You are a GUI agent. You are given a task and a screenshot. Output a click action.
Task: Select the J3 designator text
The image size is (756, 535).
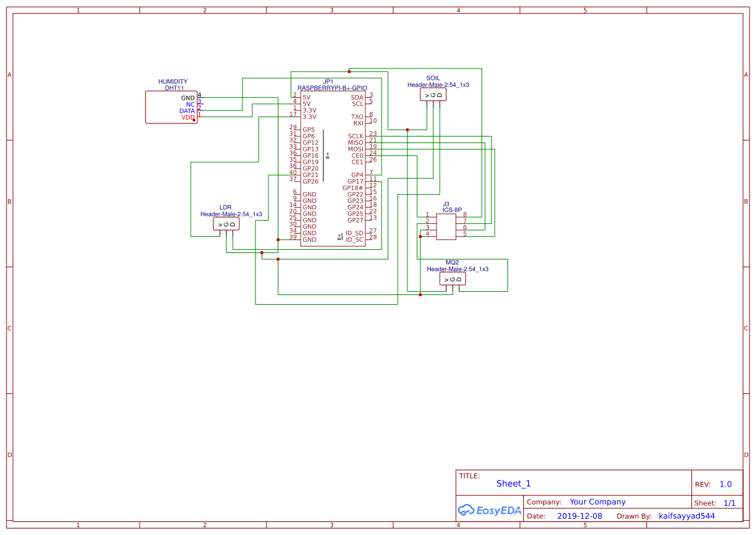[446, 204]
